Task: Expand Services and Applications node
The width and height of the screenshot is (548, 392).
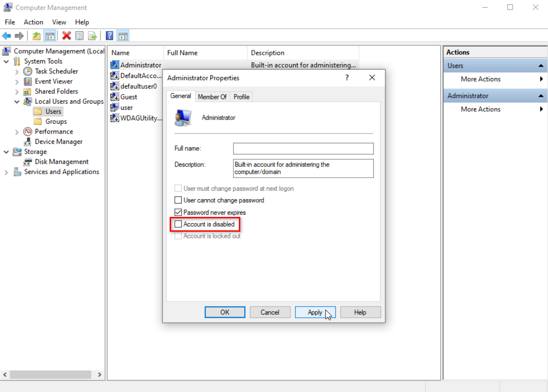Action: [x=6, y=172]
